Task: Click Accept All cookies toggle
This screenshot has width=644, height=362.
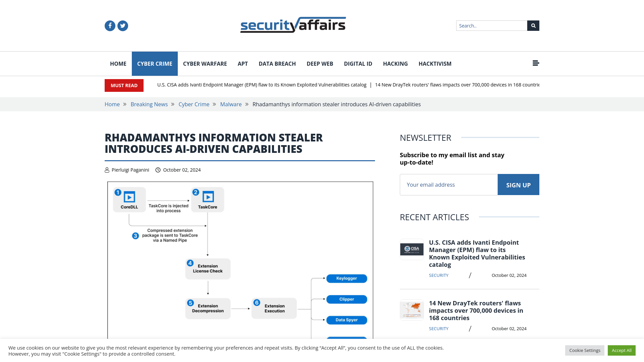Action: click(x=622, y=350)
